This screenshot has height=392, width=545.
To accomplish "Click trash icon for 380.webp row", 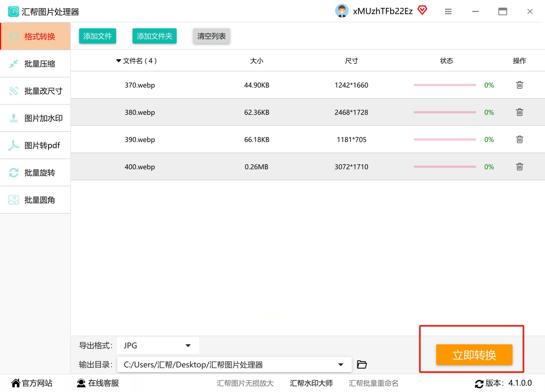I will [x=519, y=112].
